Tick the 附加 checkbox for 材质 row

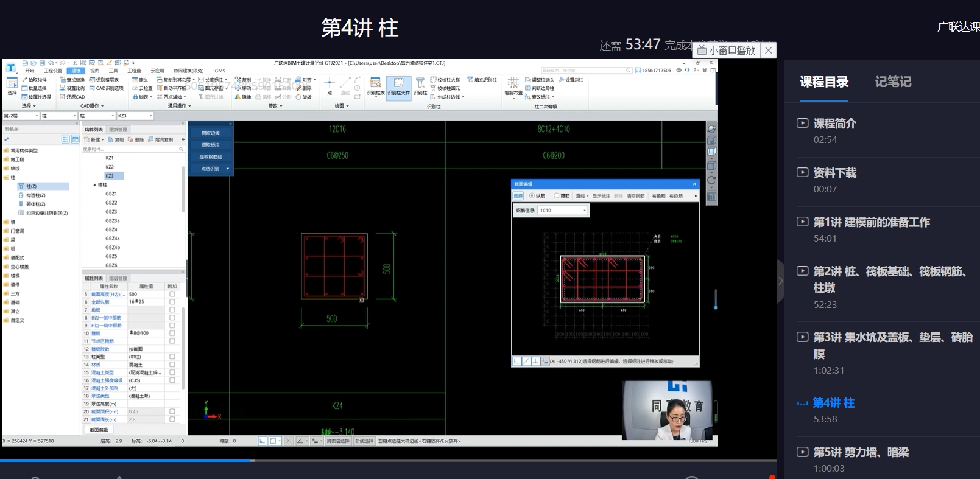172,365
